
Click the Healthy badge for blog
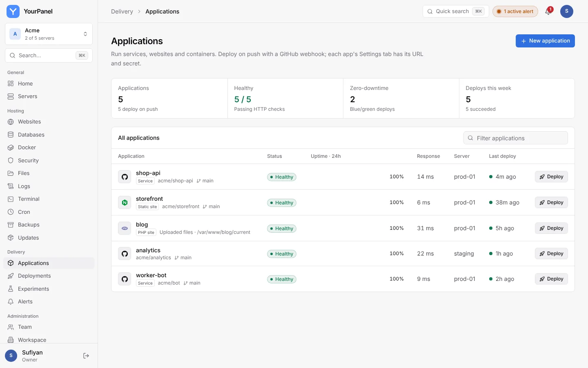click(x=282, y=229)
